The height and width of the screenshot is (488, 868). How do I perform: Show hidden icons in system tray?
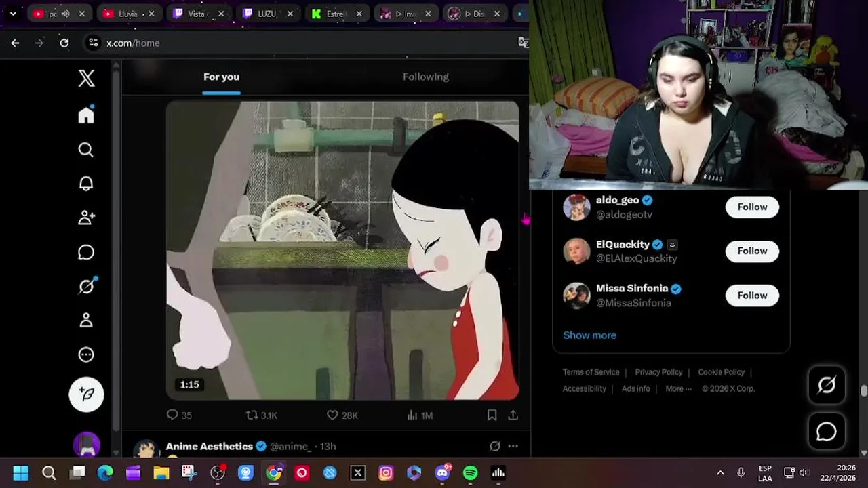[720, 473]
